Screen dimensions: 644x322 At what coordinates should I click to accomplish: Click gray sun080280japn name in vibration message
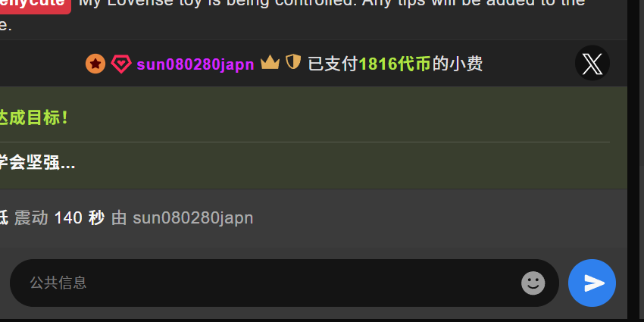point(193,218)
